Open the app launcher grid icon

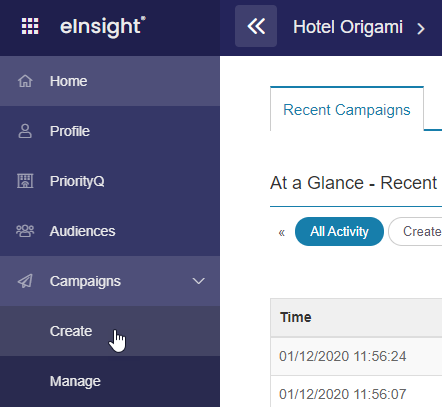click(x=30, y=26)
